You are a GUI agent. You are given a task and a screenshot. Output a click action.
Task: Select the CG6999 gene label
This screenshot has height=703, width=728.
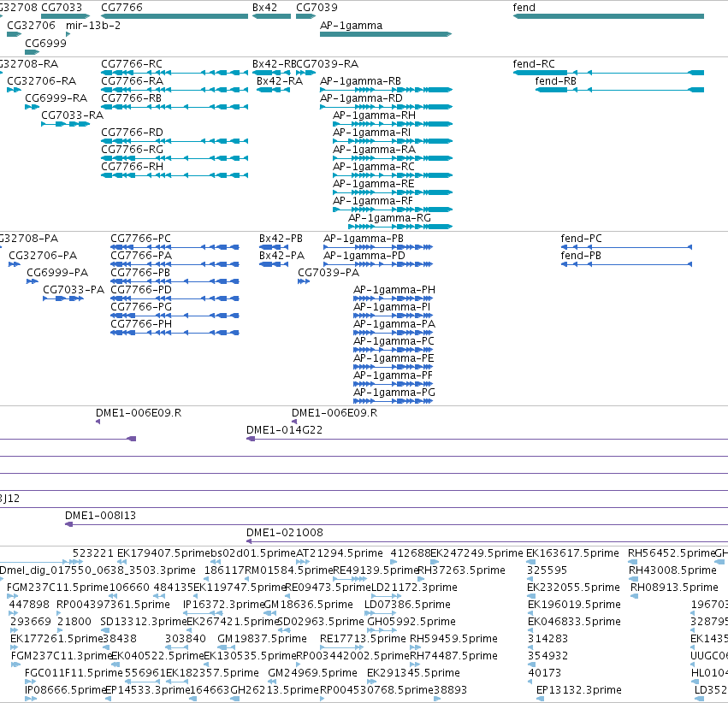[45, 43]
